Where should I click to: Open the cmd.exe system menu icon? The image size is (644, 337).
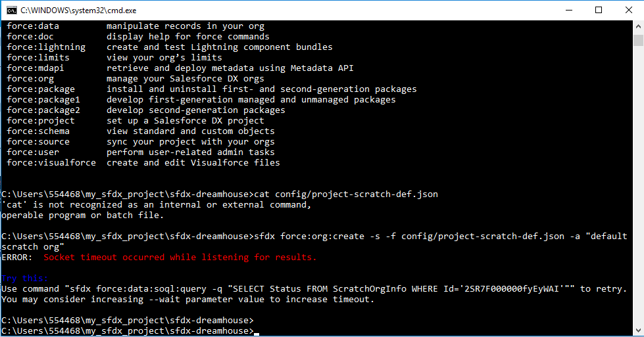pyautogui.click(x=11, y=10)
